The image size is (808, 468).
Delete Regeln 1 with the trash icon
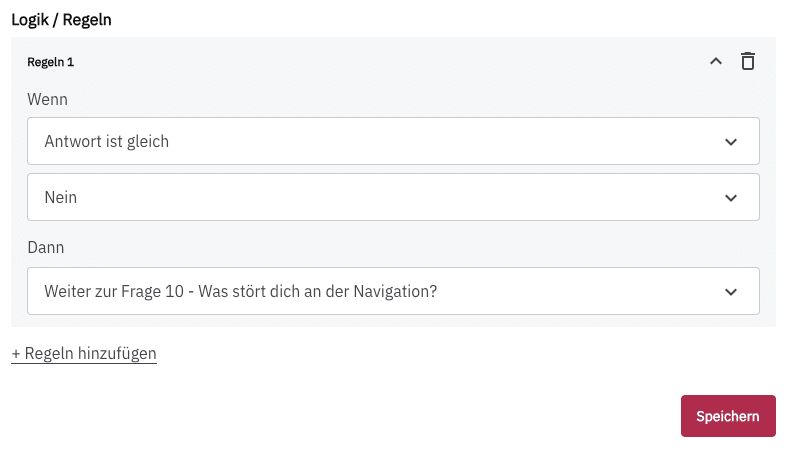click(x=747, y=62)
